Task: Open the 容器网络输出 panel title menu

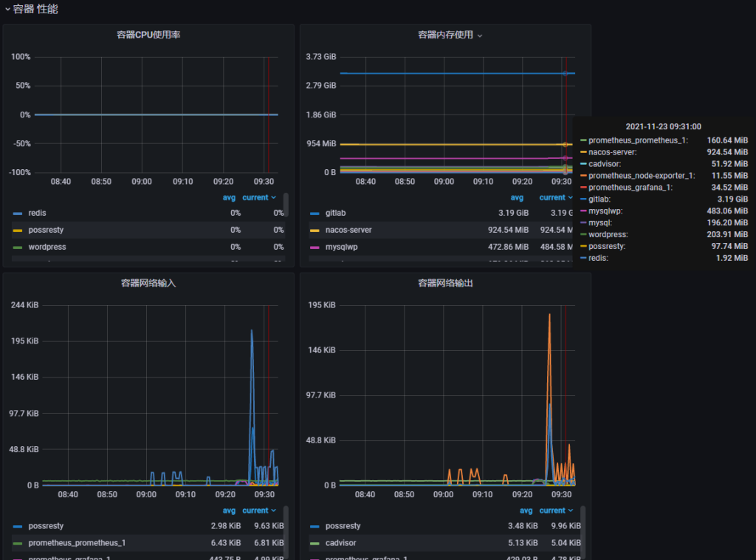Action: tap(445, 283)
